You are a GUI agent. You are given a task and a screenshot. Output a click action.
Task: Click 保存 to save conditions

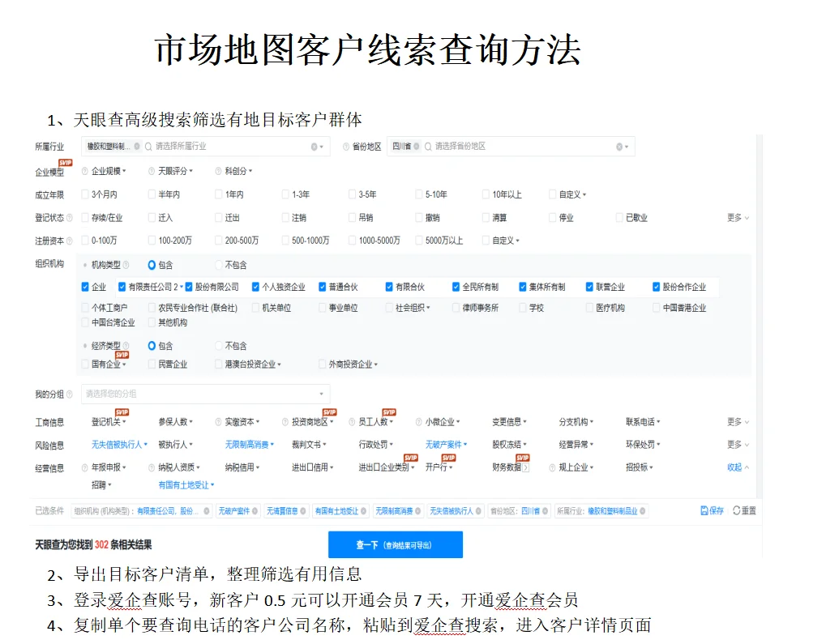coord(713,510)
